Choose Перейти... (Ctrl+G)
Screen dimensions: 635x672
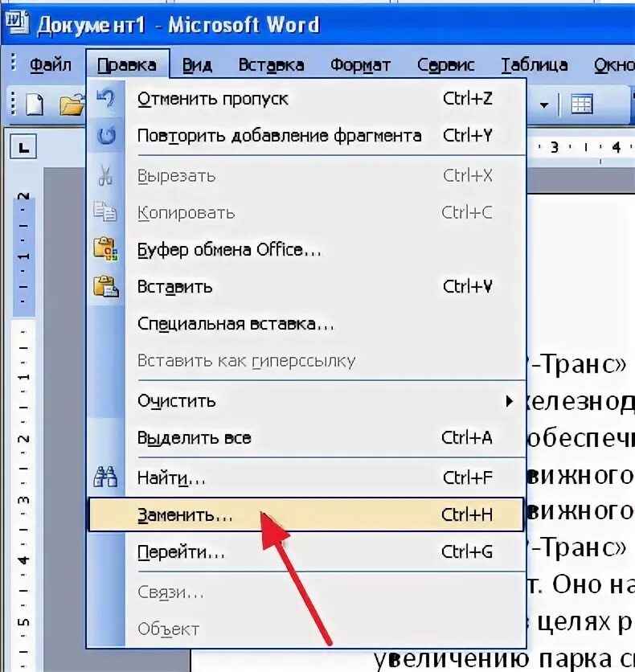(x=306, y=551)
